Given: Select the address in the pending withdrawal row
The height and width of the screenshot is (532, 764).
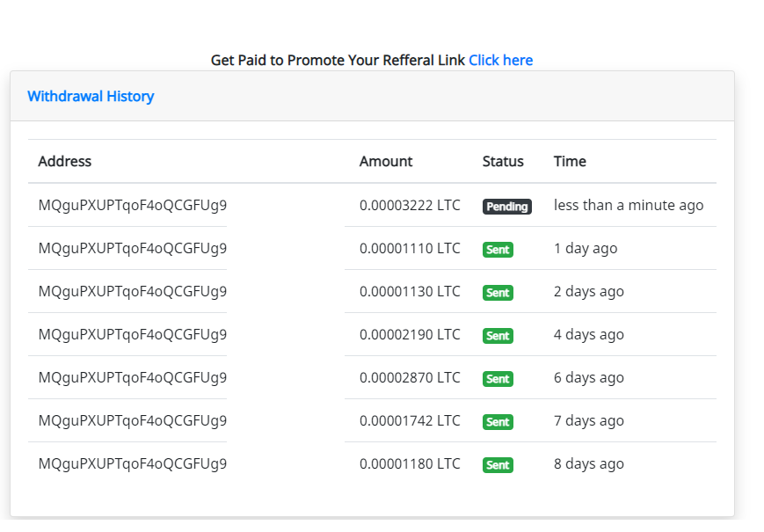Looking at the screenshot, I should click(x=133, y=205).
